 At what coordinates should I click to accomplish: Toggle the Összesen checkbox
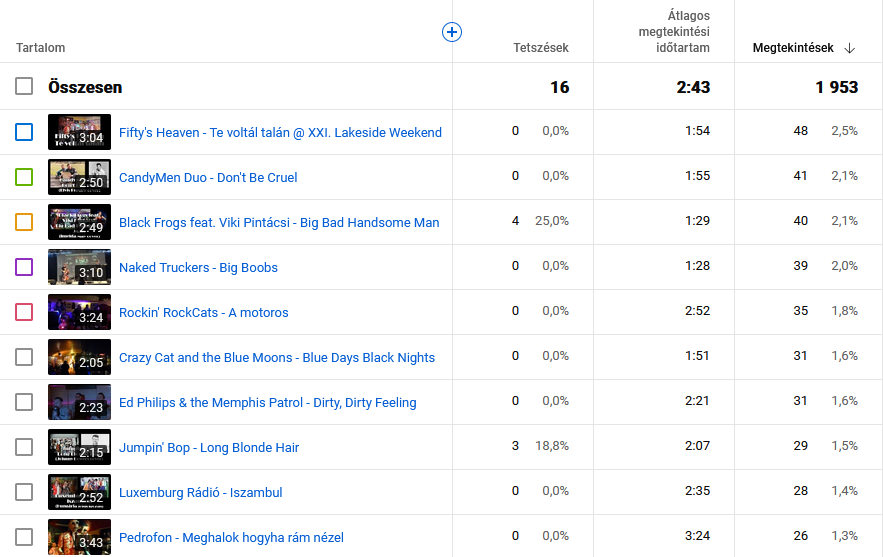(x=24, y=87)
